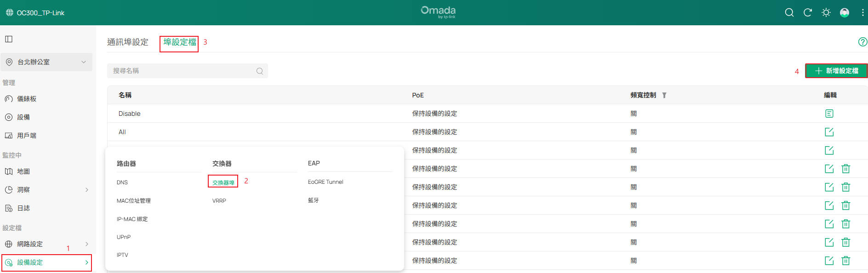868x273 pixels.
Task: Click the 新增設定檔 button
Action: pyautogui.click(x=836, y=71)
